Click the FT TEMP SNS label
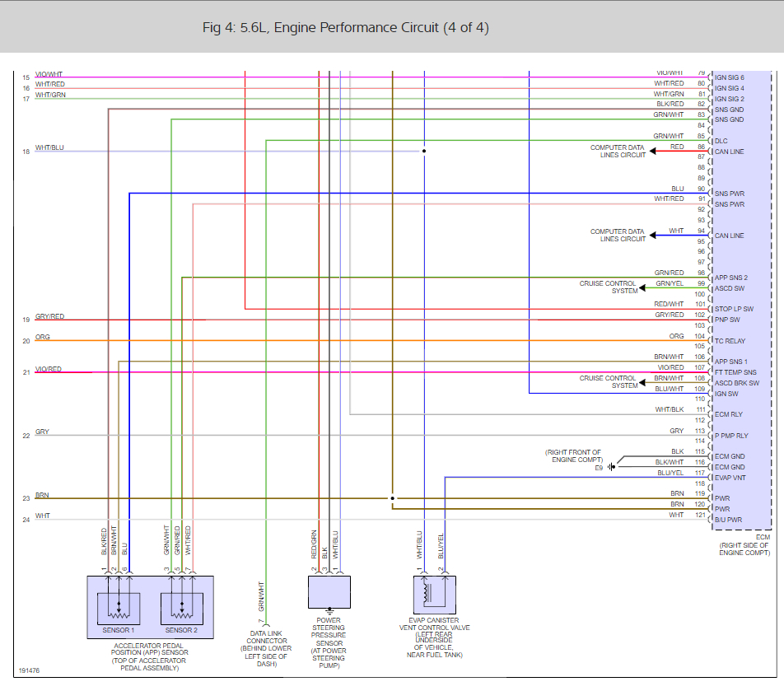784x691 pixels. [735, 372]
